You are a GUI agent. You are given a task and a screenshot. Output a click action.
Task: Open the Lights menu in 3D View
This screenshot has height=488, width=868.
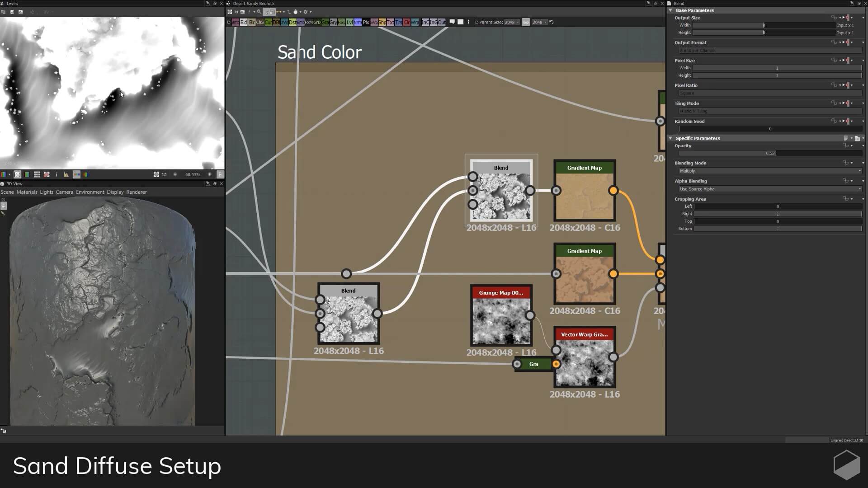(x=47, y=192)
